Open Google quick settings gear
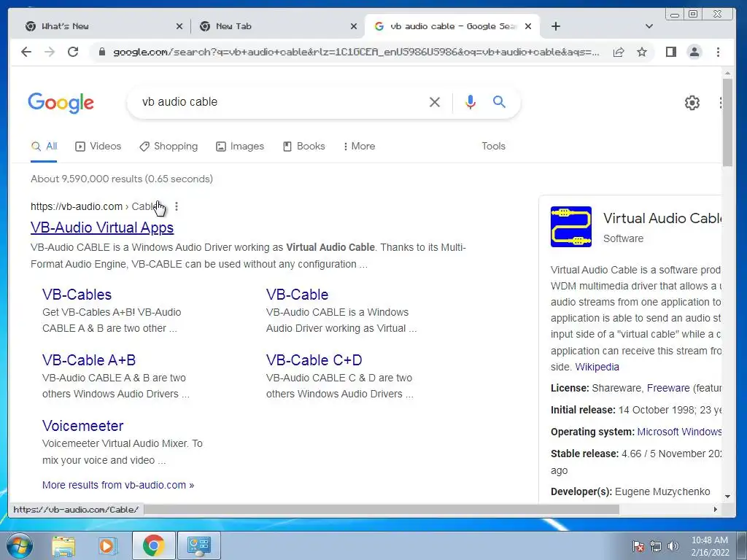 (x=692, y=102)
